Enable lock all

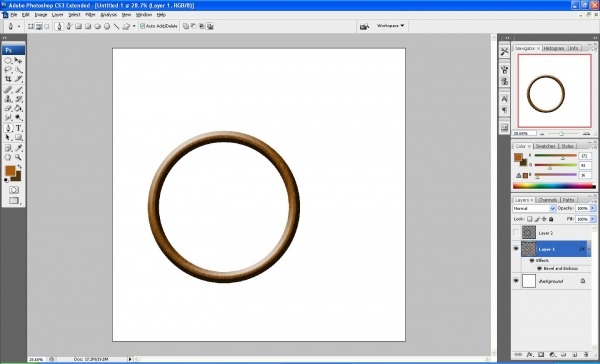click(x=551, y=219)
